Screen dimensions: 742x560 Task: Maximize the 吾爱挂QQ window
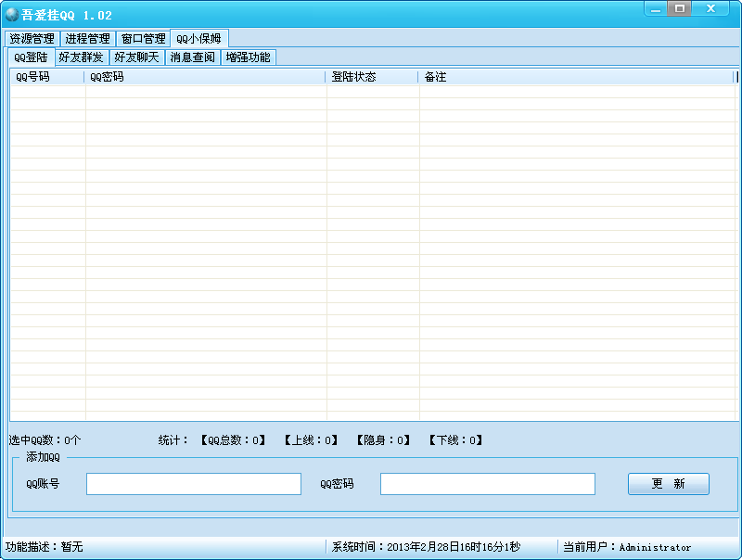[680, 8]
